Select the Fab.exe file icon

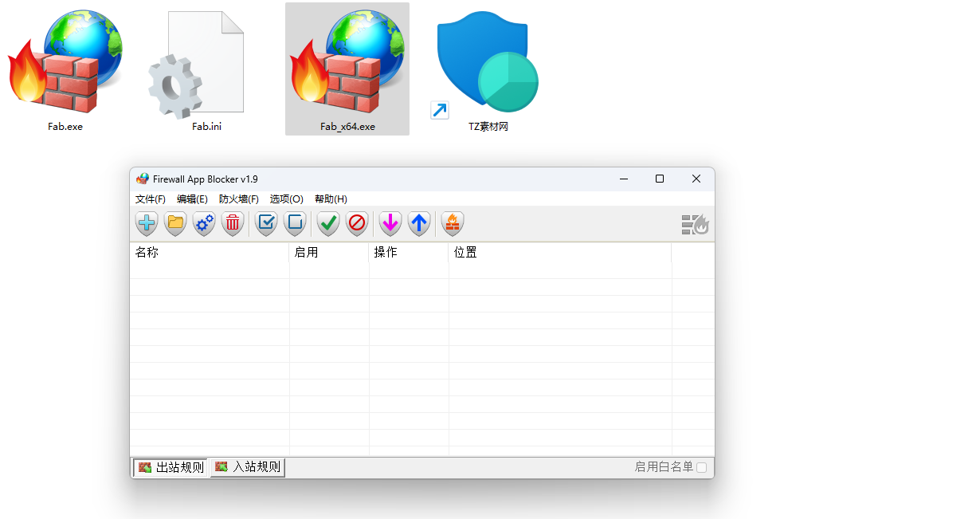click(x=65, y=62)
